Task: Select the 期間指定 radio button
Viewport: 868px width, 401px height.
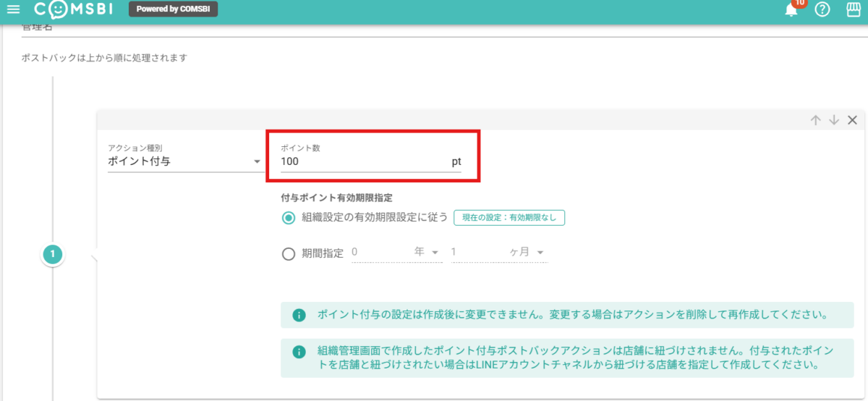Action: (289, 253)
